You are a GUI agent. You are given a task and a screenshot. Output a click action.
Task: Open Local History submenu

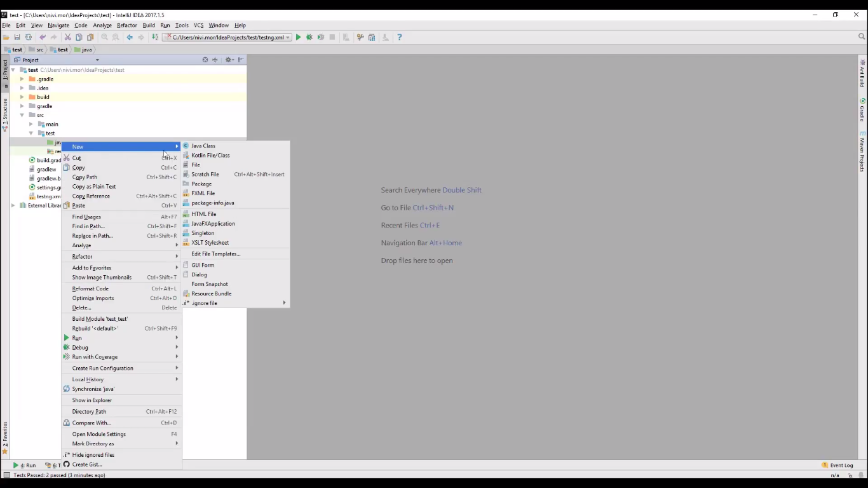121,379
